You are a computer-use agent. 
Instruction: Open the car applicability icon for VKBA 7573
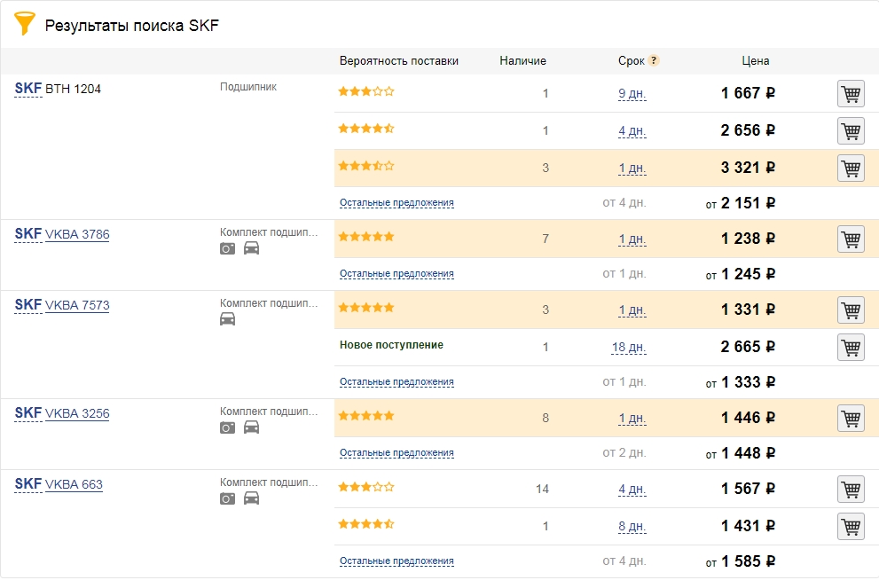227,319
